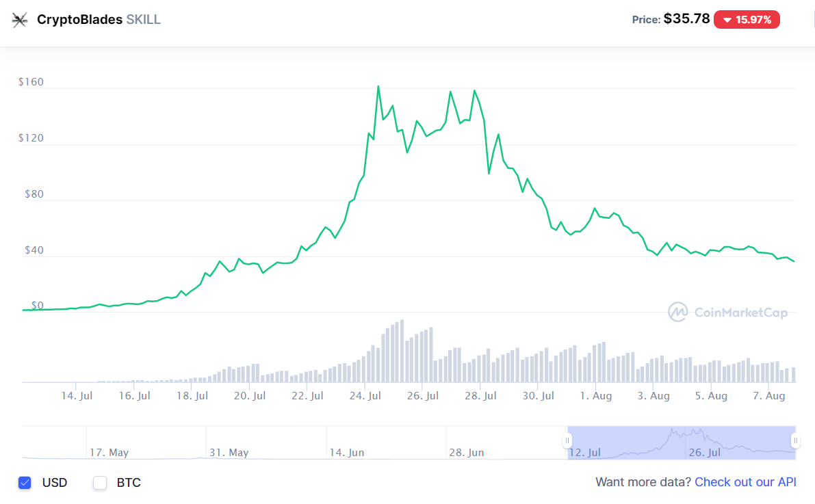The image size is (815, 504).
Task: Click the $35.78 price value
Action: 686,18
